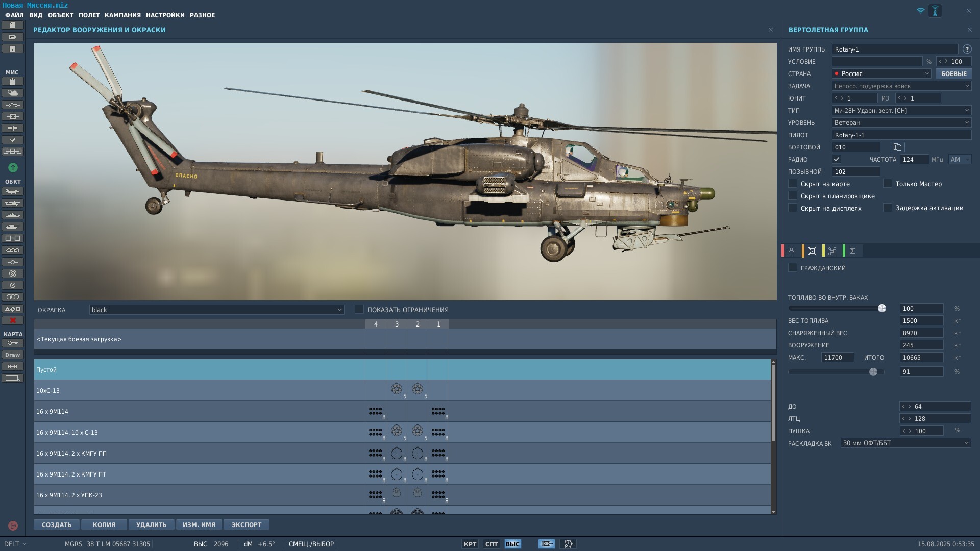The height and width of the screenshot is (551, 980).
Task: Open the weather settings cloud icon
Action: (x=13, y=93)
